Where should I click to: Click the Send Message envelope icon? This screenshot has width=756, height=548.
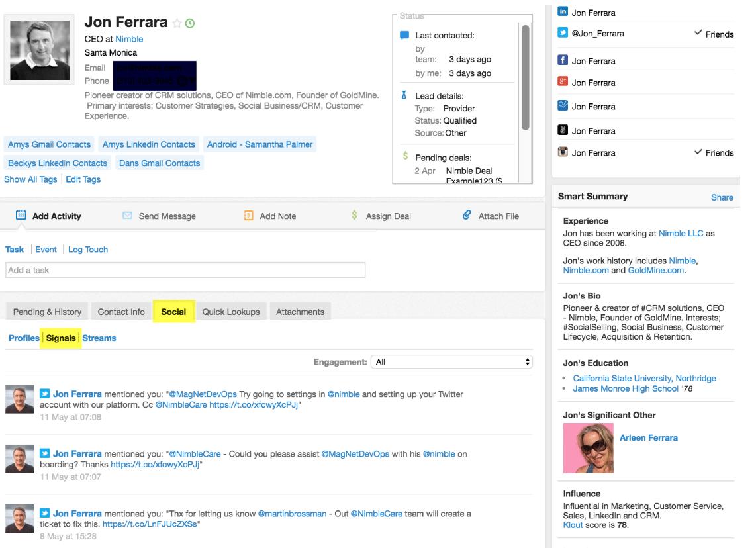(x=127, y=216)
